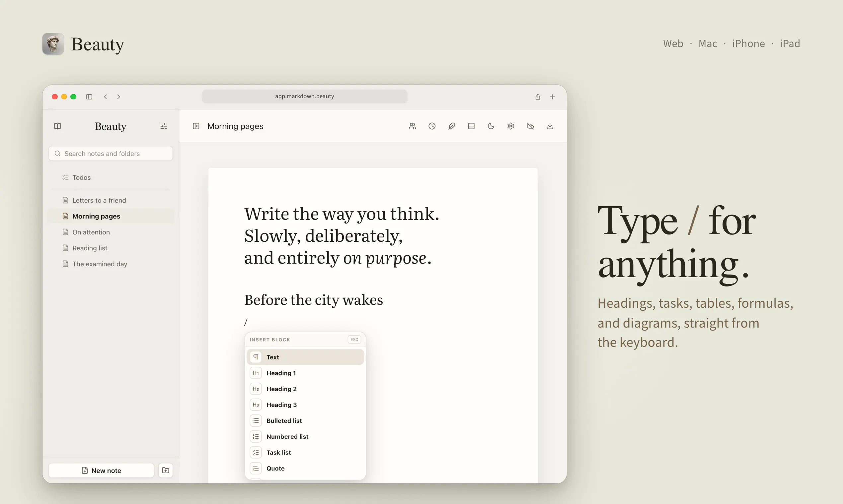
Task: Open collaborators people icon
Action: [x=412, y=126]
